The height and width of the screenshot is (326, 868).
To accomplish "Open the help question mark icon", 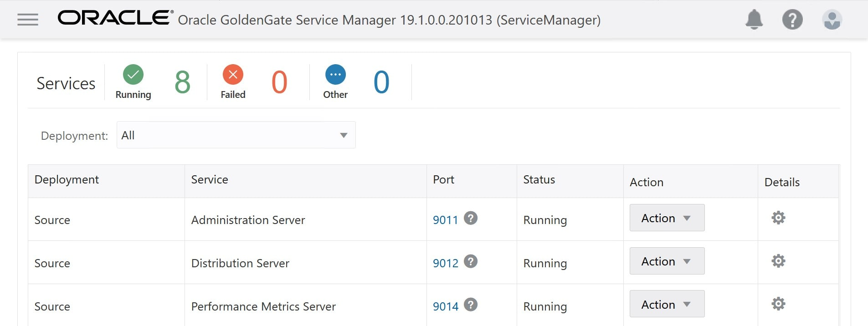I will [x=792, y=20].
